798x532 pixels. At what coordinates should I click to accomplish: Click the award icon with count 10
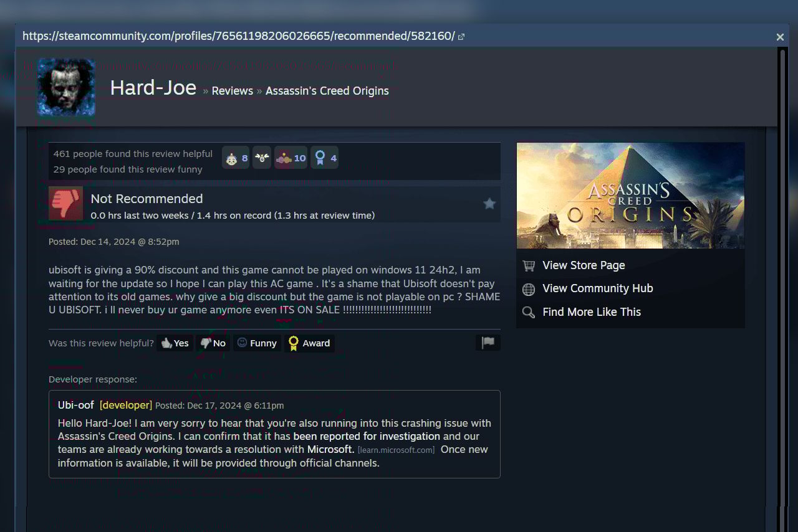(291, 158)
